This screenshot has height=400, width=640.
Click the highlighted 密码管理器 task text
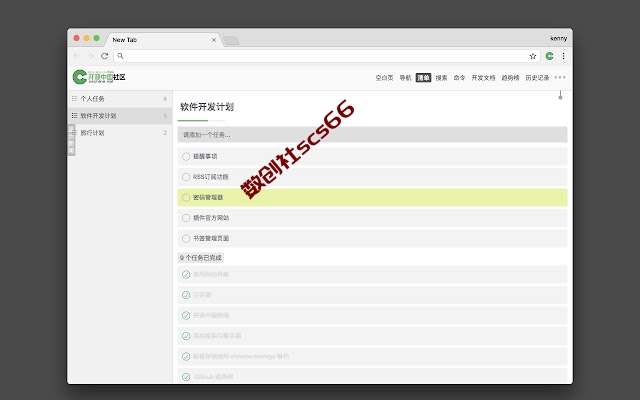[x=208, y=198]
